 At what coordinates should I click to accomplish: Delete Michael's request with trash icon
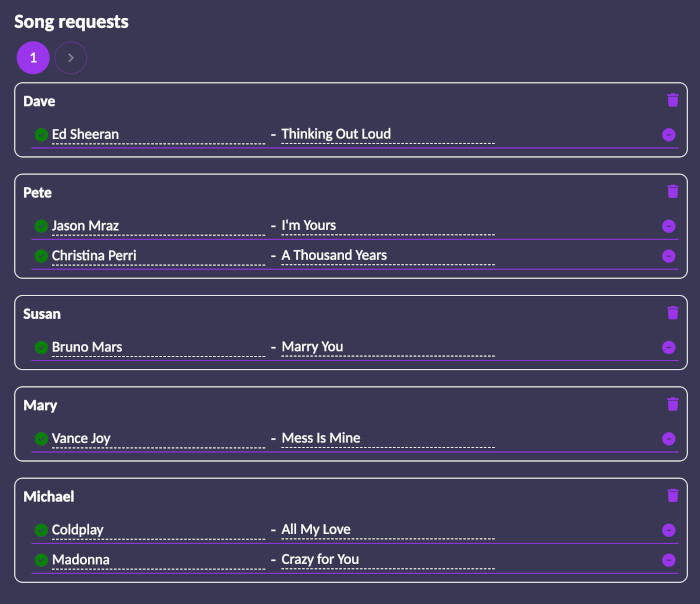coord(673,496)
